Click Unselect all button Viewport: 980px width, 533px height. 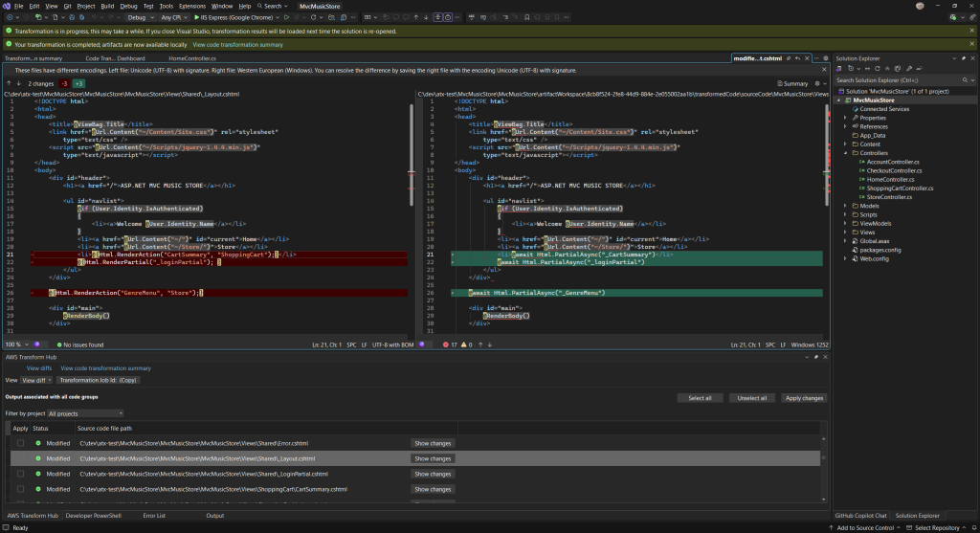click(x=751, y=398)
